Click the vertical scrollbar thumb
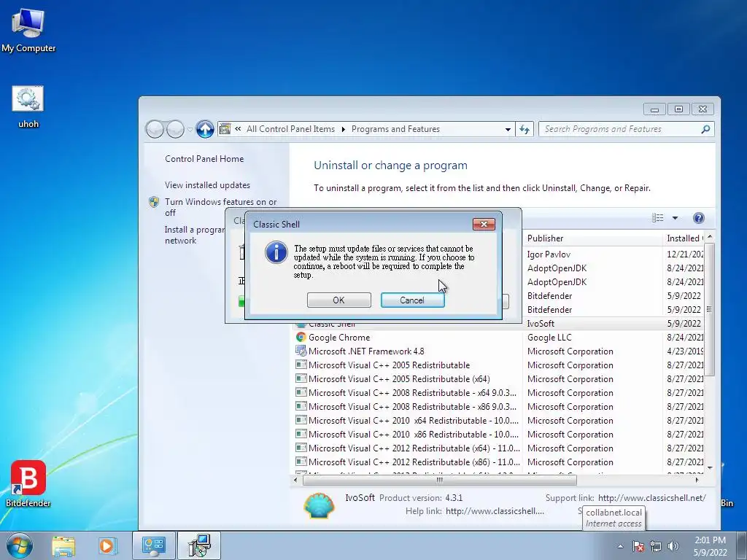This screenshot has height=560, width=747. tap(709, 309)
